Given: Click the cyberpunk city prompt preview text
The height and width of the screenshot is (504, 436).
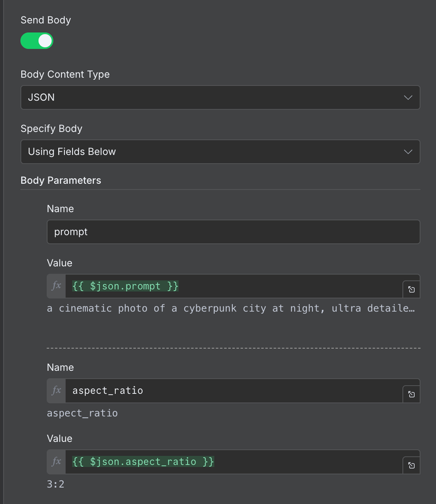Looking at the screenshot, I should pos(231,308).
